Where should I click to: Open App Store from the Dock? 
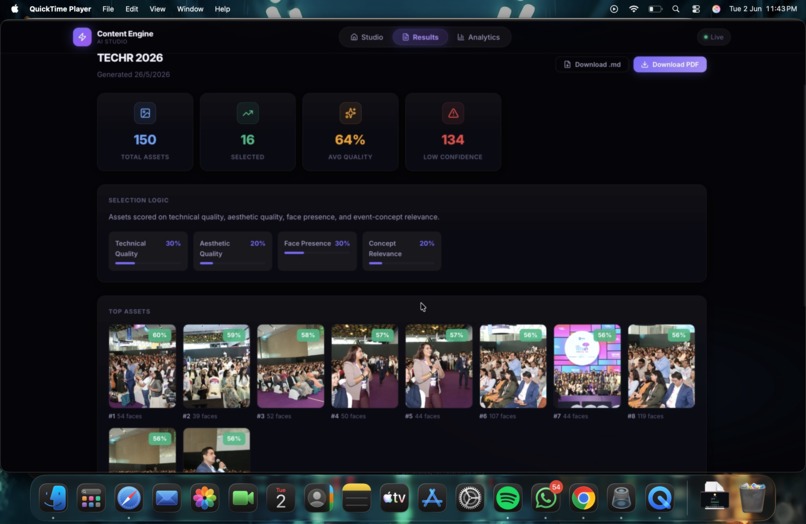[432, 498]
